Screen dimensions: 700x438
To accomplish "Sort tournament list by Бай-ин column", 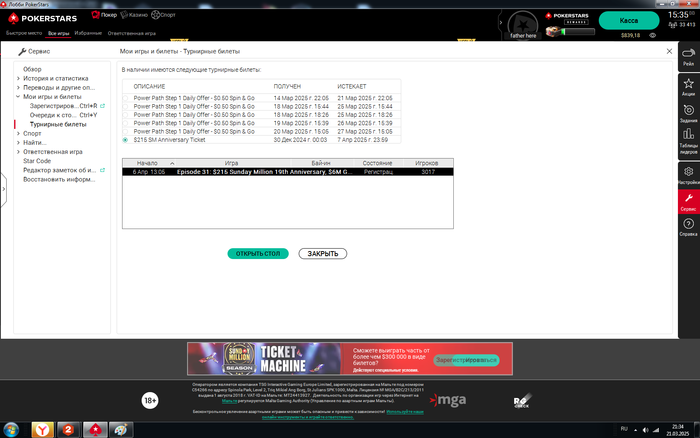I will pyautogui.click(x=321, y=163).
